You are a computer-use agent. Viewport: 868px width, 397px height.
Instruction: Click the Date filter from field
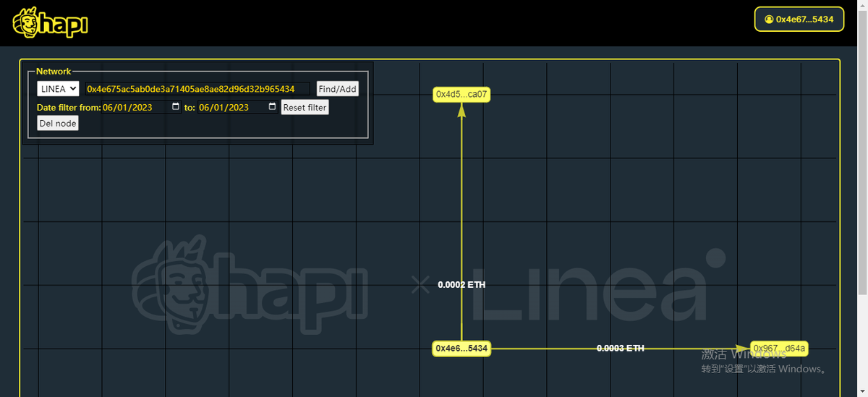(x=142, y=107)
